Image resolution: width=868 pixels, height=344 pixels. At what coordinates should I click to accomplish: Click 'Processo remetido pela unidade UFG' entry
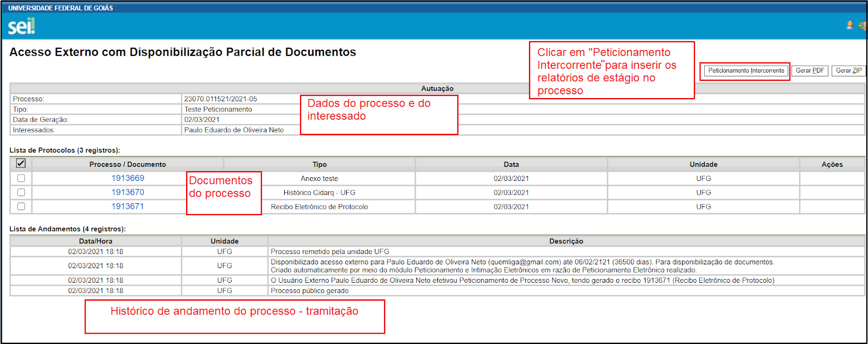click(x=330, y=252)
